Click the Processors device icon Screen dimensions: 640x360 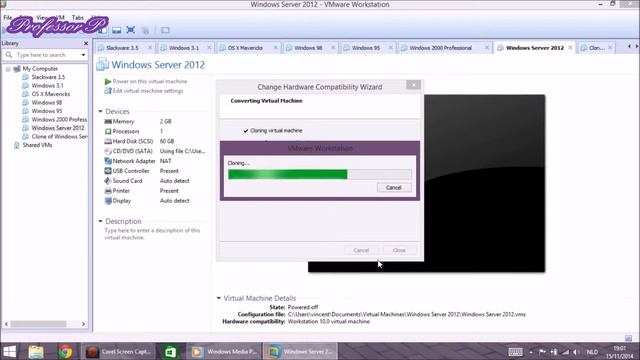[x=108, y=131]
